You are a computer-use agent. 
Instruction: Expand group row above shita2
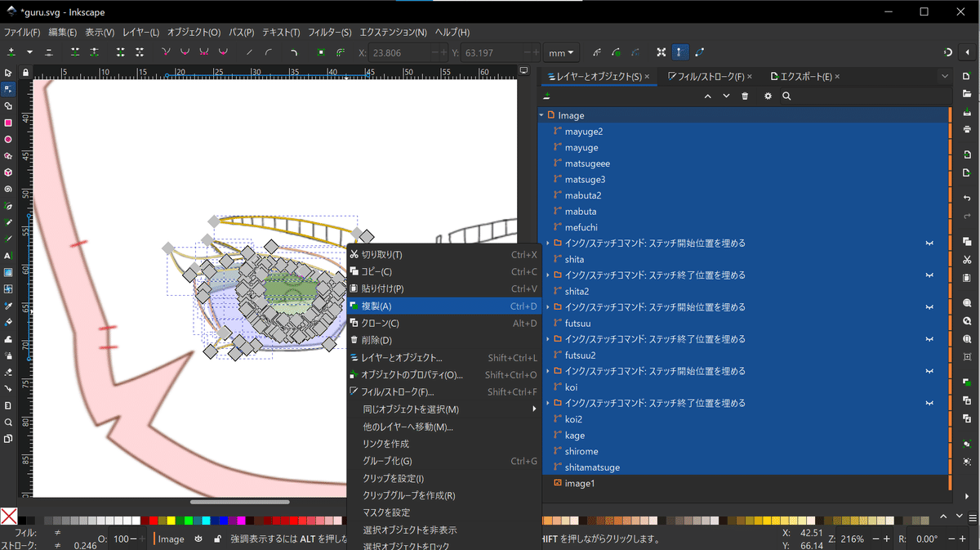[548, 275]
